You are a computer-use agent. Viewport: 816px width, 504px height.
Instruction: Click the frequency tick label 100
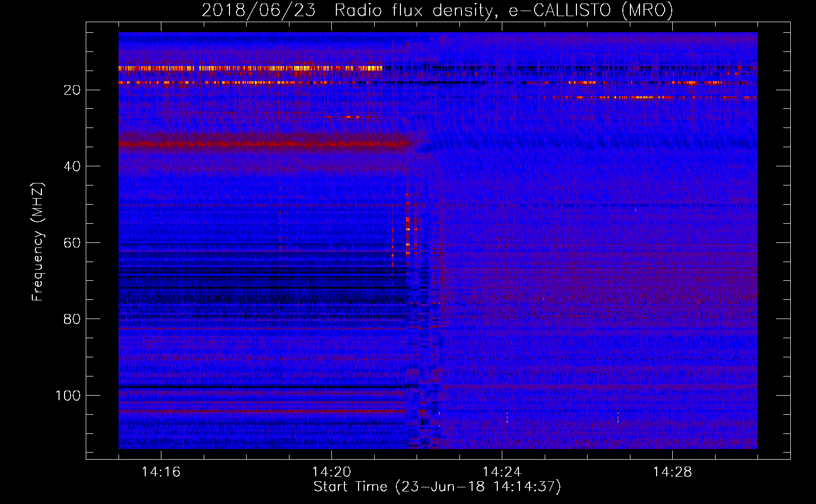point(68,396)
